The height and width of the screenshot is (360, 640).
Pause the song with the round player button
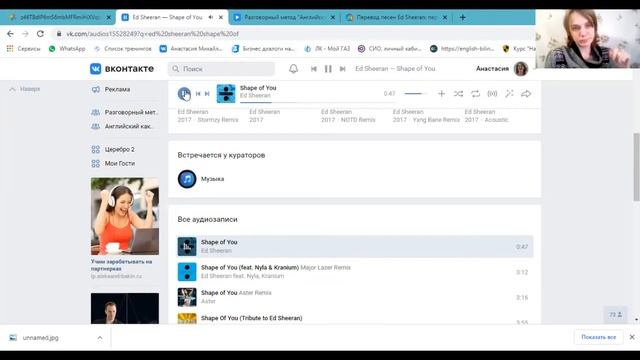click(184, 93)
